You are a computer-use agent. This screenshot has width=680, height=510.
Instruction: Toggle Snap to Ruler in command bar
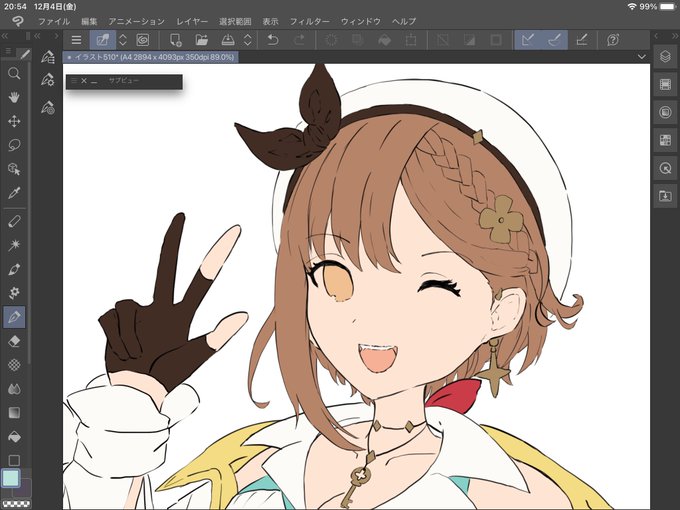click(528, 40)
